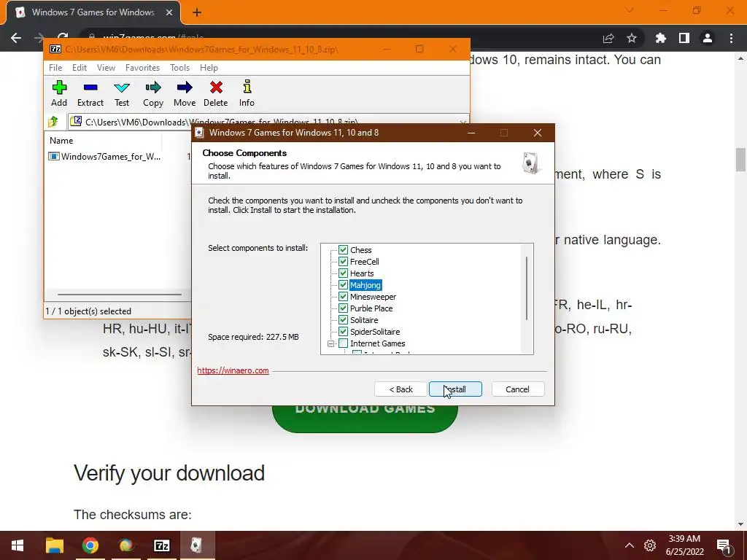Click the Delete icon in 7-Zip

click(216, 93)
